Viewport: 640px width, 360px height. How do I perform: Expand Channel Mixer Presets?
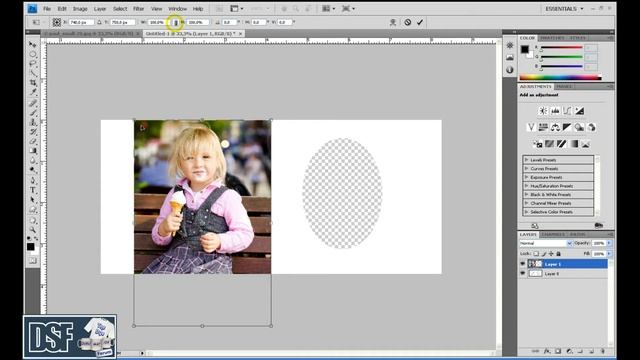coord(527,203)
